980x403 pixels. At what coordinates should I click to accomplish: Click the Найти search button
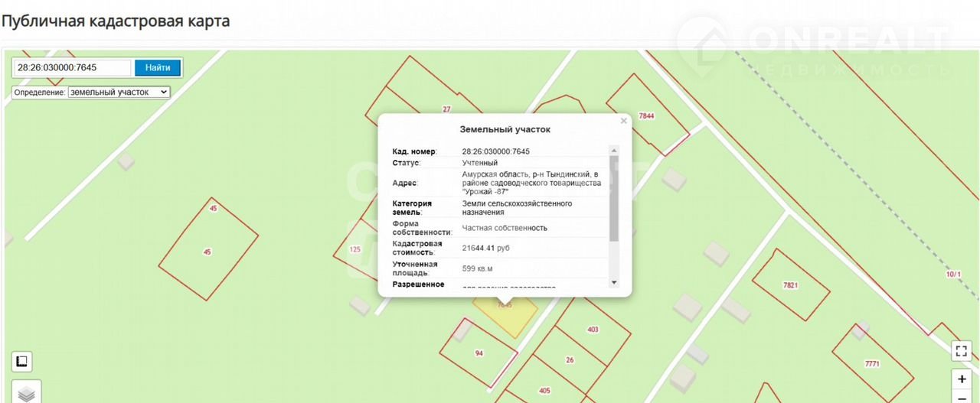[x=158, y=68]
